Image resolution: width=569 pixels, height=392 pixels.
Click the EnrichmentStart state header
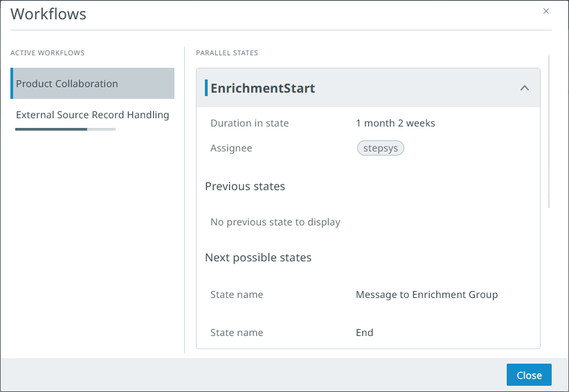(263, 88)
